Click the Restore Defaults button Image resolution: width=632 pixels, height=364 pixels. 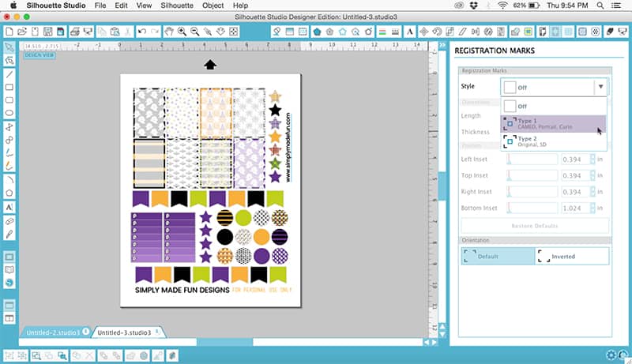click(x=535, y=226)
